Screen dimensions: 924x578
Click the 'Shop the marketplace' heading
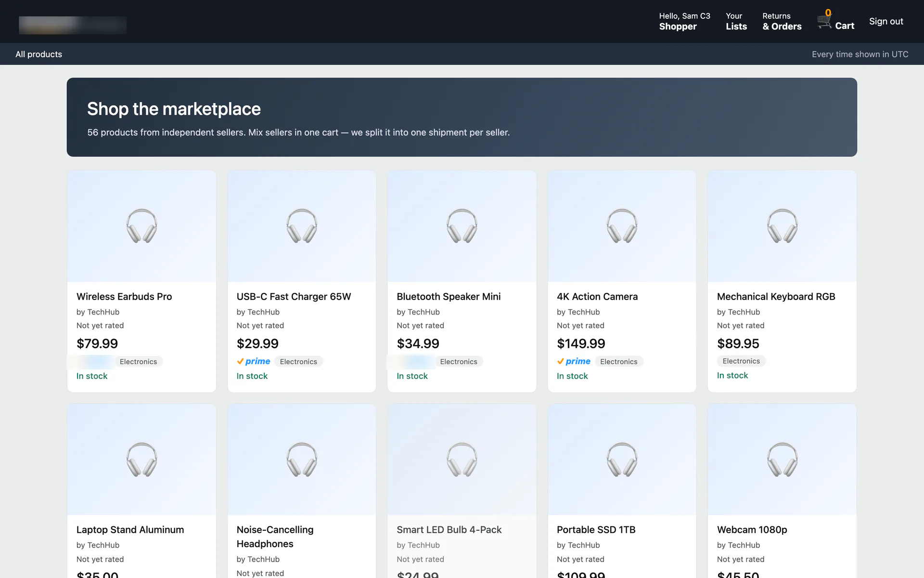(174, 109)
